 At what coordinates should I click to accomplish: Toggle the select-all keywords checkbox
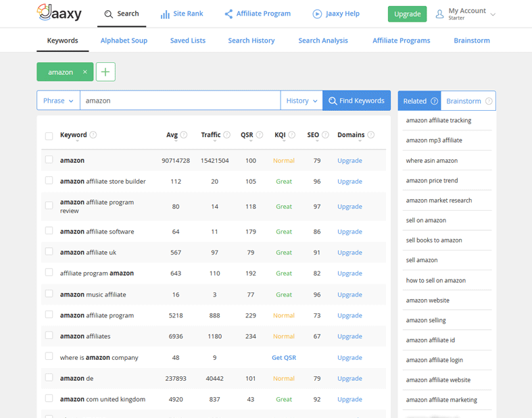[x=49, y=136]
